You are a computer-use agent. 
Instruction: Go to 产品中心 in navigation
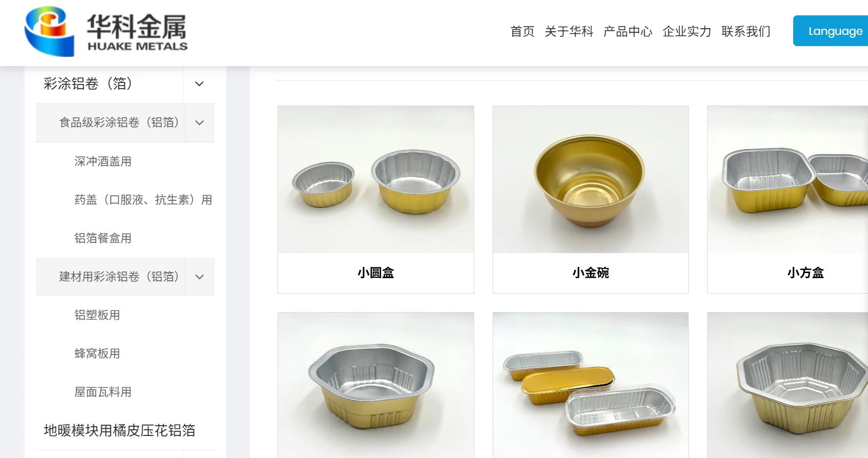(628, 31)
